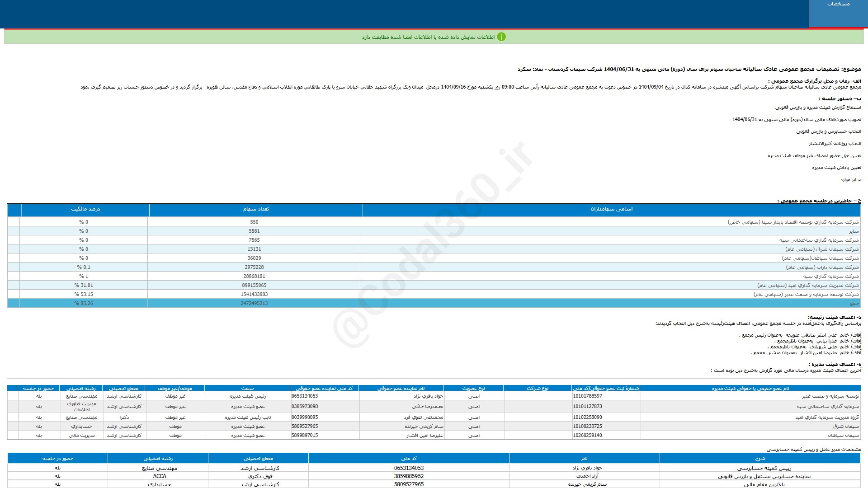Screen dimensions: 868x488
Task: Click the تعداد سهام column header
Action: click(255, 209)
